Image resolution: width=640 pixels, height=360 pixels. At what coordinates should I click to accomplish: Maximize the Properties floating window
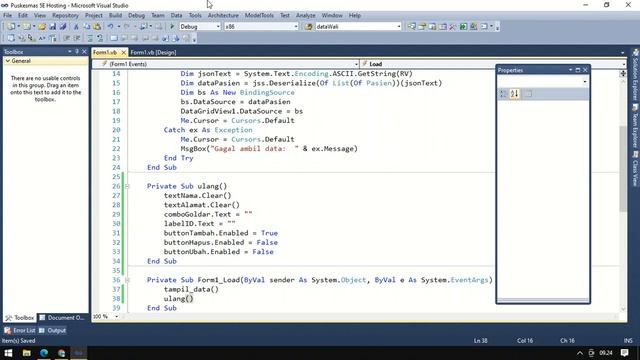click(x=578, y=70)
